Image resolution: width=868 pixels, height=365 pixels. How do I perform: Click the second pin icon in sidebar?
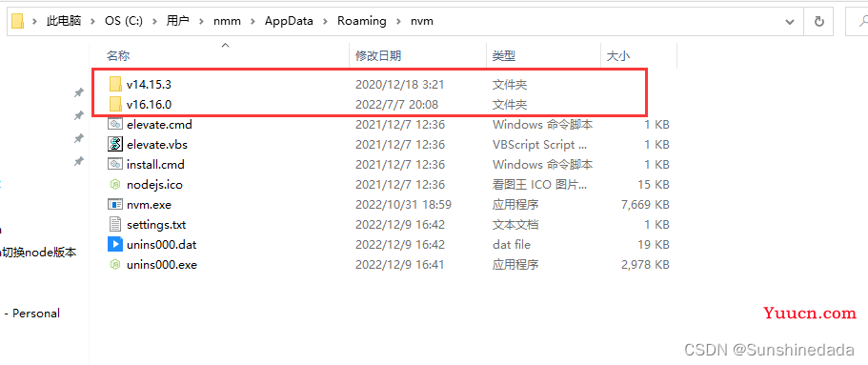pos(79,115)
